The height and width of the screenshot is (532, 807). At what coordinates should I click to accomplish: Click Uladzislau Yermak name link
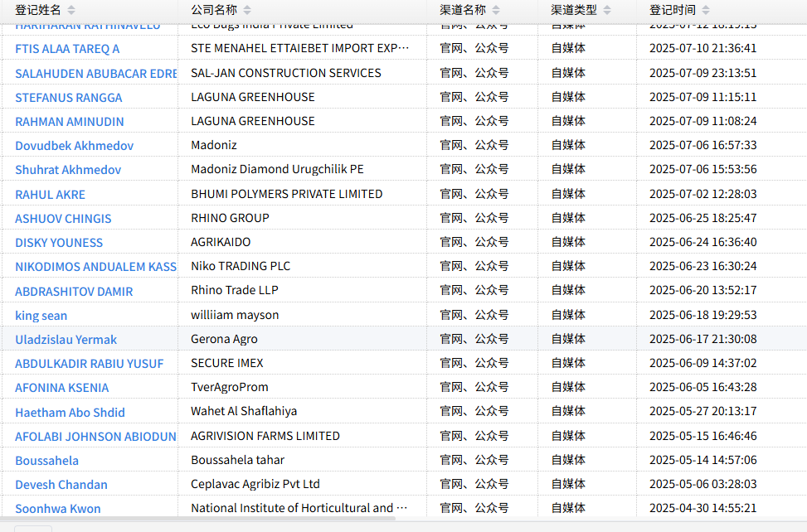coord(66,340)
